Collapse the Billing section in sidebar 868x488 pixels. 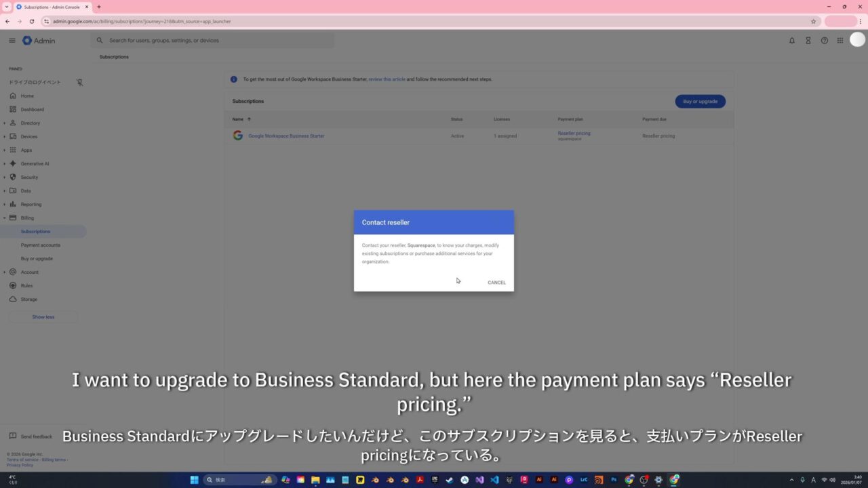point(5,218)
